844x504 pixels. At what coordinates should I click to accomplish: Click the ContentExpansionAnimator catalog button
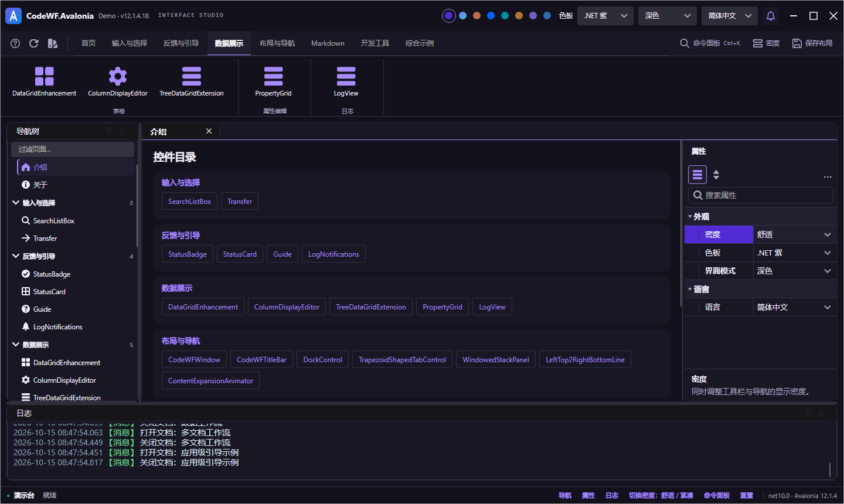210,381
